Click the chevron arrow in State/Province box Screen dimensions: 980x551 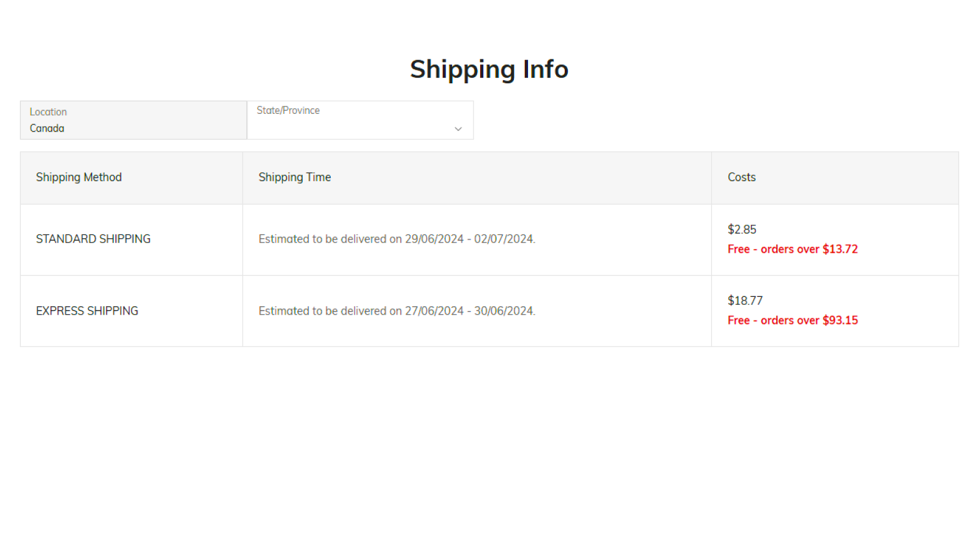click(458, 129)
